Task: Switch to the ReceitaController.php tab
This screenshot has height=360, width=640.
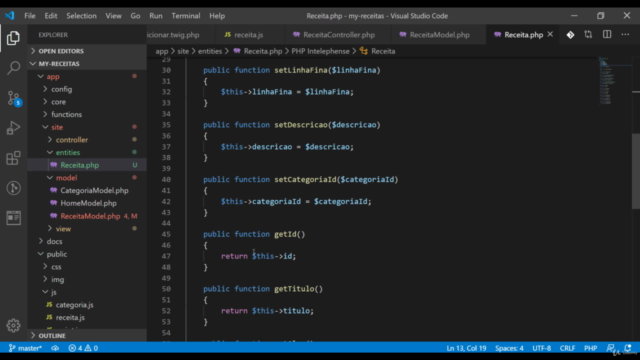Action: point(339,35)
